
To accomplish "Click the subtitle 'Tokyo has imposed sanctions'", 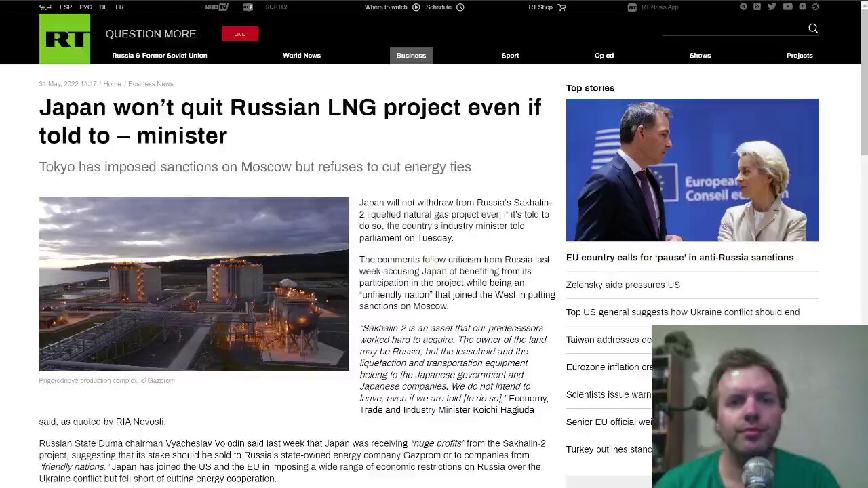I will coord(255,167).
